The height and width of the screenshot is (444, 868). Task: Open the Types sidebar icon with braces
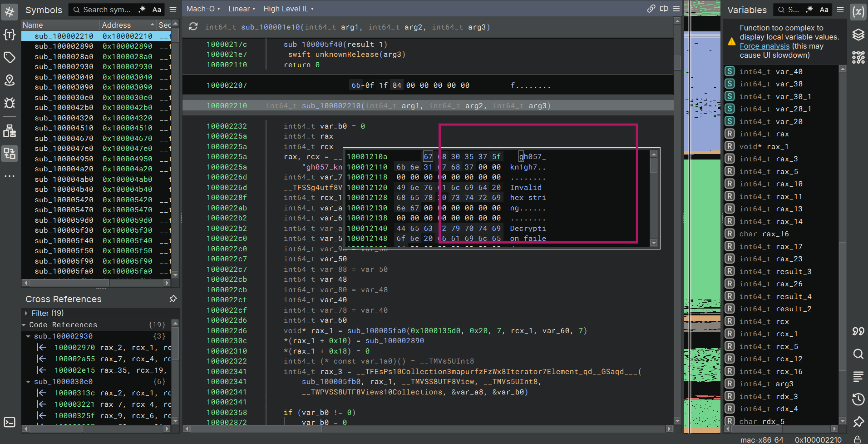(10, 35)
